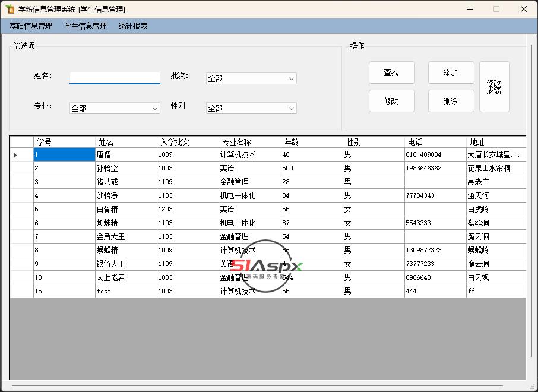The width and height of the screenshot is (538, 392).
Task: Click the phone cell 1309872323
Action: pos(435,250)
